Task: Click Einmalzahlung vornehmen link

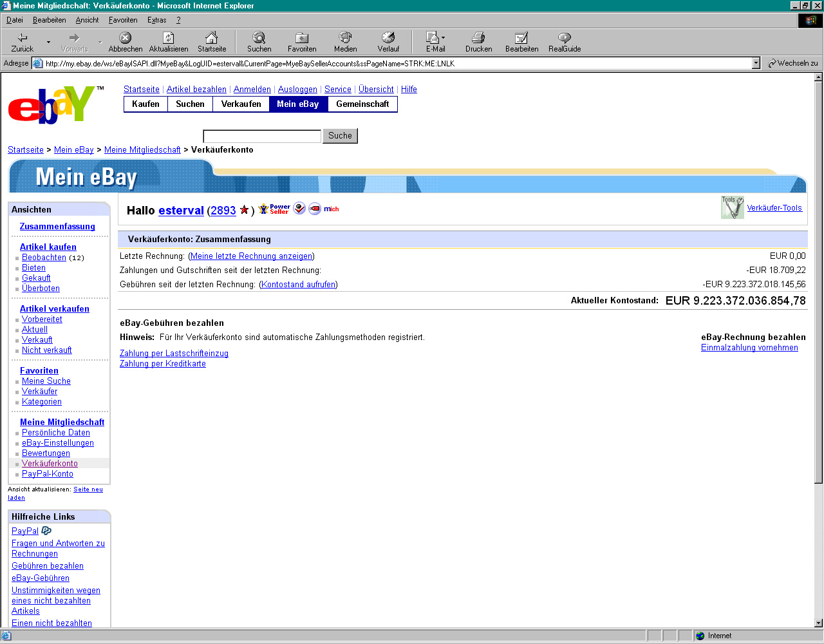Action: 749,348
